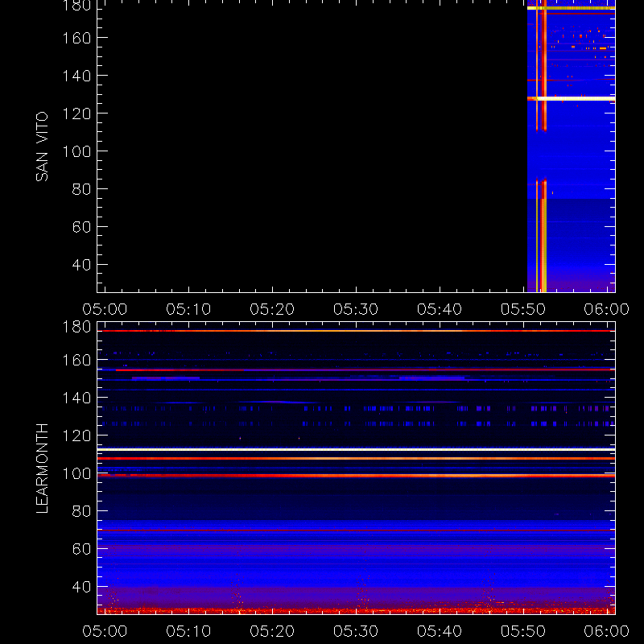This screenshot has height=644, width=644.
Task: Select the 120 tick label on San Vito axis
Action: coord(76,114)
